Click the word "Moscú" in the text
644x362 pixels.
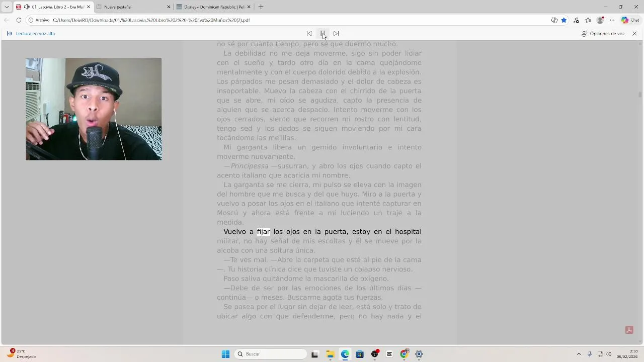[x=228, y=213]
